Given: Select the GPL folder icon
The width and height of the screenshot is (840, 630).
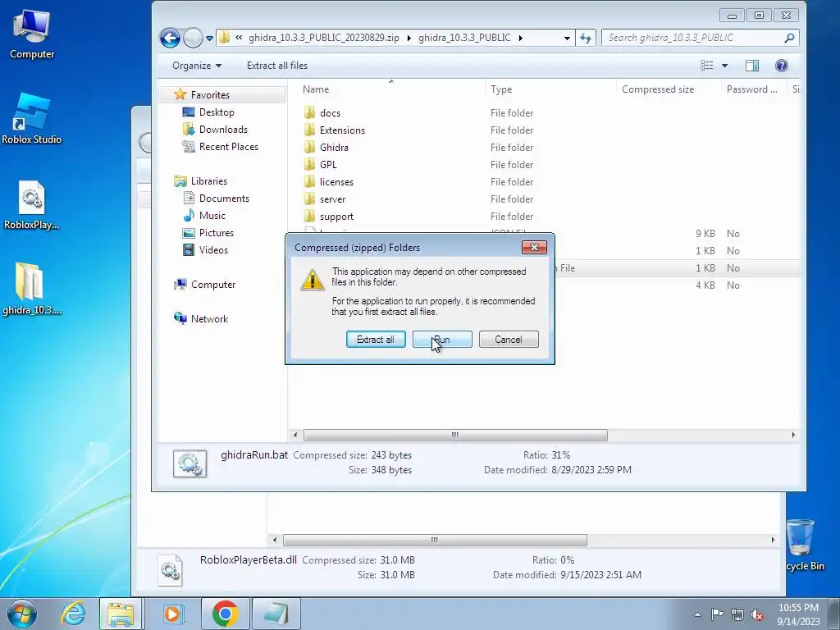Looking at the screenshot, I should [x=309, y=164].
